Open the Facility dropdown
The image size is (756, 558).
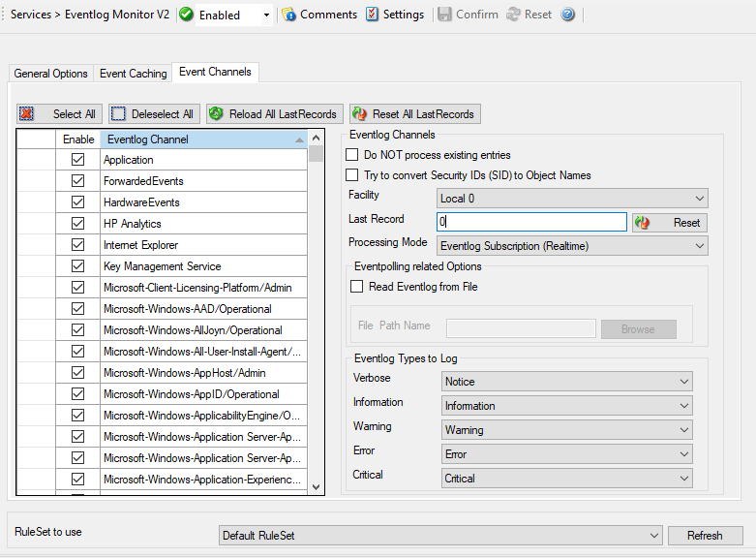point(572,199)
